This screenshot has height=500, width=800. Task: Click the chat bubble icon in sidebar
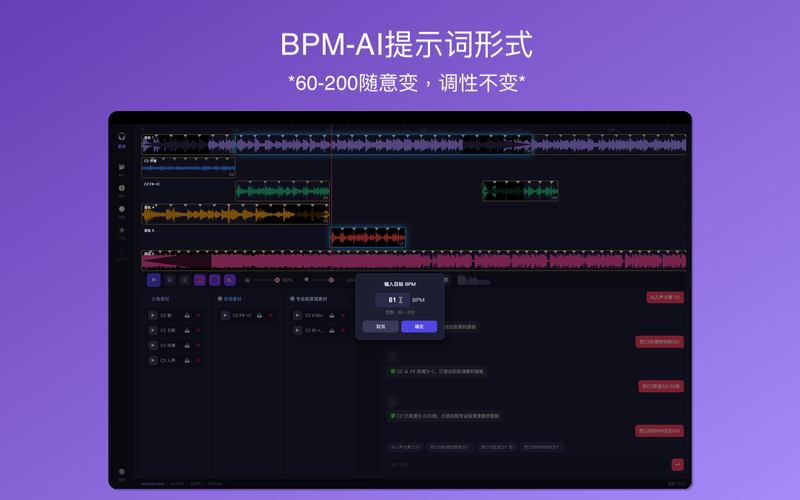(121, 167)
